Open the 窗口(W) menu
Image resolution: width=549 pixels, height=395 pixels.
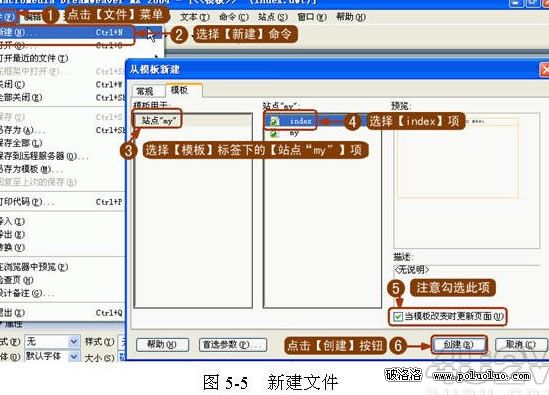pos(312,17)
